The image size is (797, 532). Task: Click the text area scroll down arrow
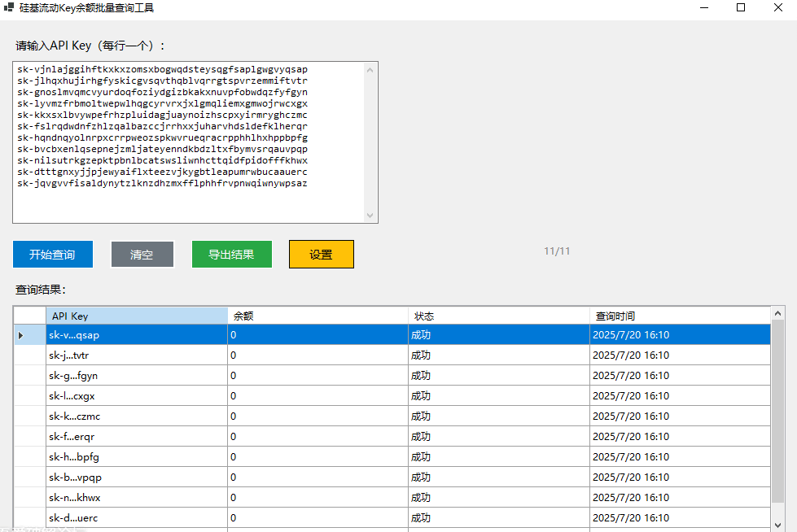(x=371, y=216)
